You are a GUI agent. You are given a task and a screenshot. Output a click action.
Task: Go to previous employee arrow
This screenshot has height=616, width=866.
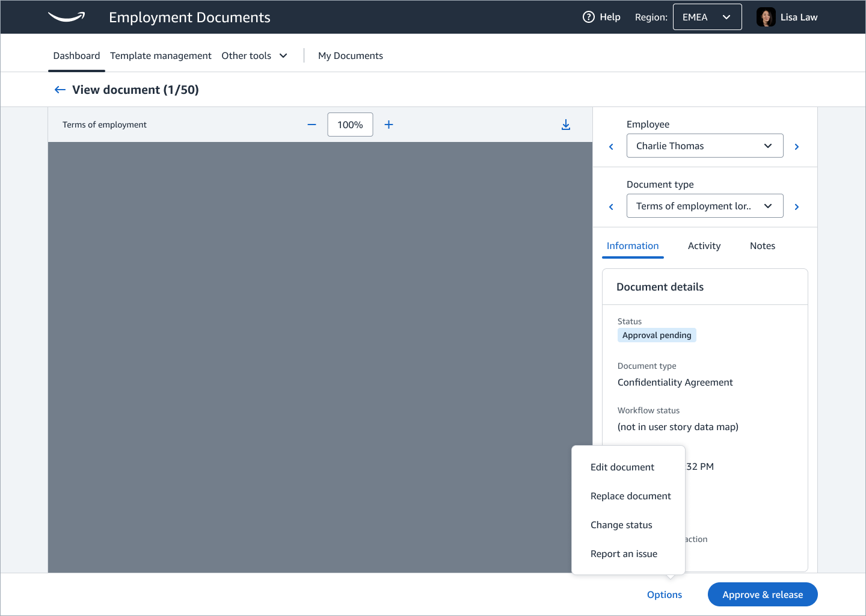pyautogui.click(x=611, y=147)
